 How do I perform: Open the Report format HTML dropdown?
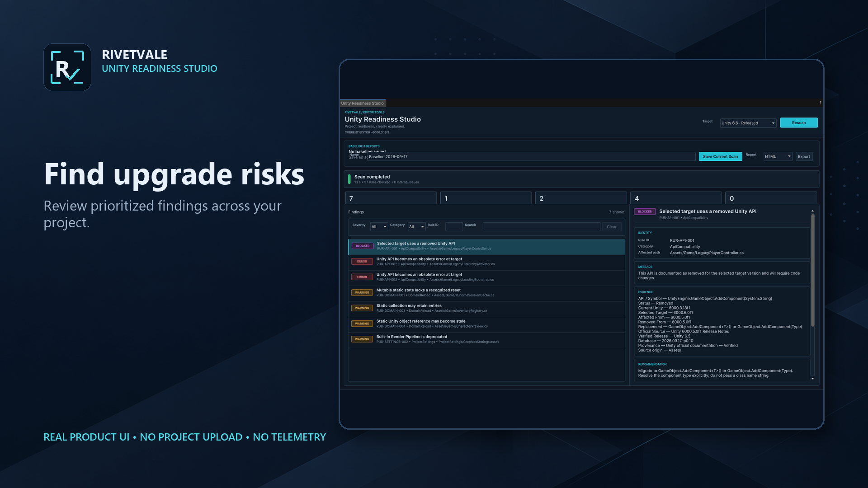(x=778, y=157)
